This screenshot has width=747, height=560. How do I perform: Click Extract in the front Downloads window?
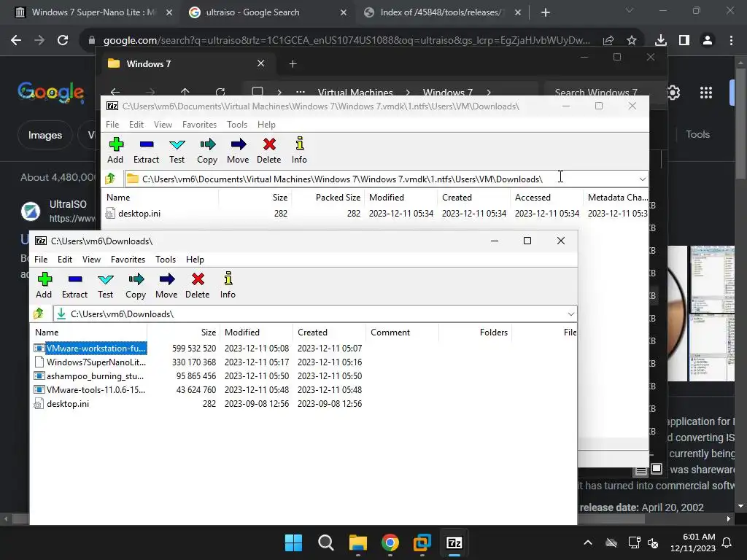(75, 285)
